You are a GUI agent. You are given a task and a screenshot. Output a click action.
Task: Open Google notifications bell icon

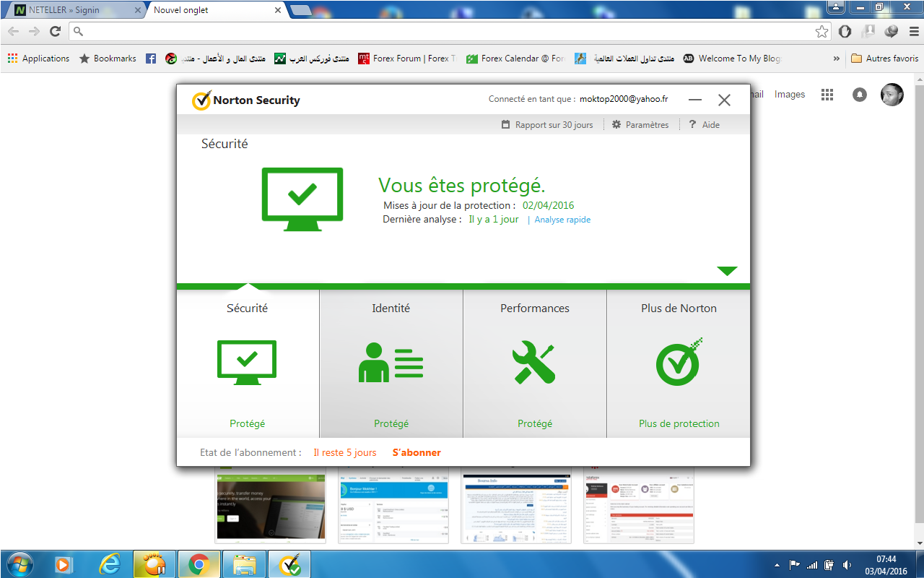pyautogui.click(x=860, y=95)
